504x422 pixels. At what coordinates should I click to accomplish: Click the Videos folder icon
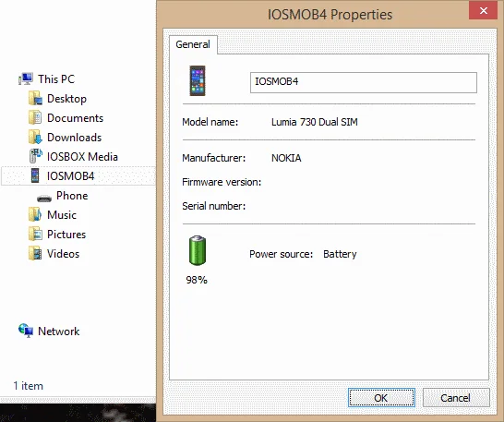[35, 253]
